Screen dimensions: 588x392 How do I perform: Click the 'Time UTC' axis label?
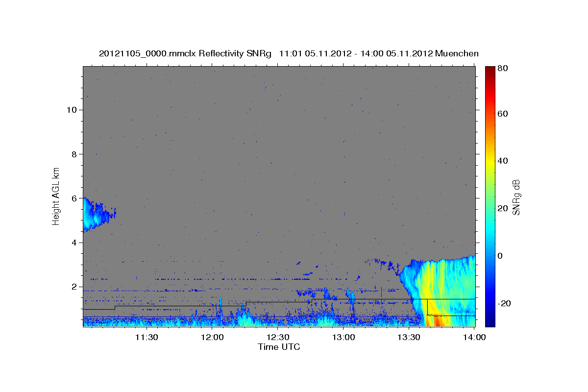click(279, 347)
